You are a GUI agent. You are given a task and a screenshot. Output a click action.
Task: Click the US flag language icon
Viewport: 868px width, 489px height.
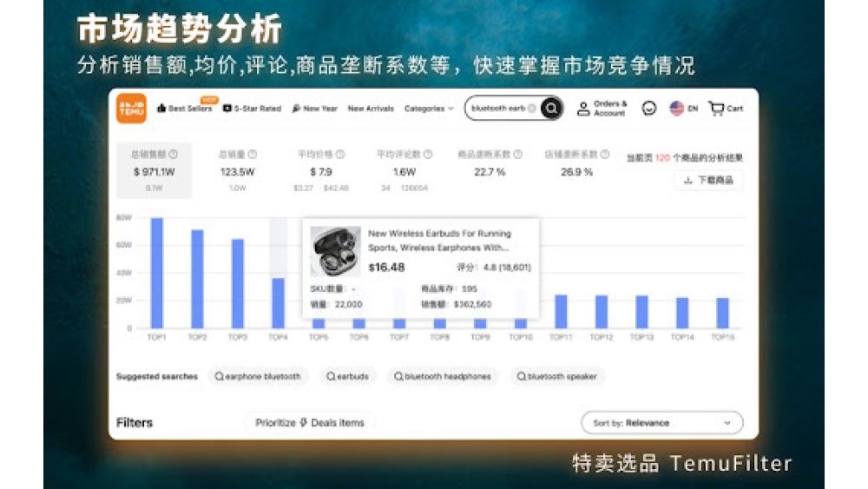point(677,109)
